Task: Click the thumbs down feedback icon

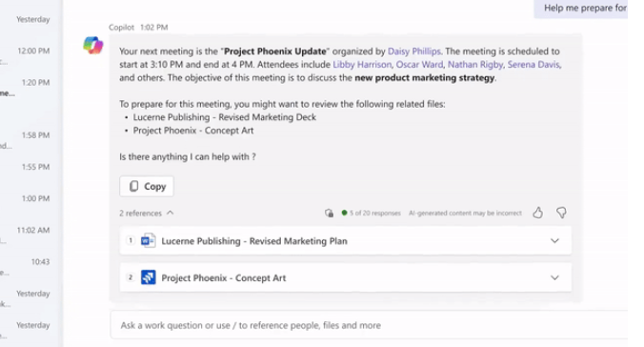Action: tap(561, 213)
